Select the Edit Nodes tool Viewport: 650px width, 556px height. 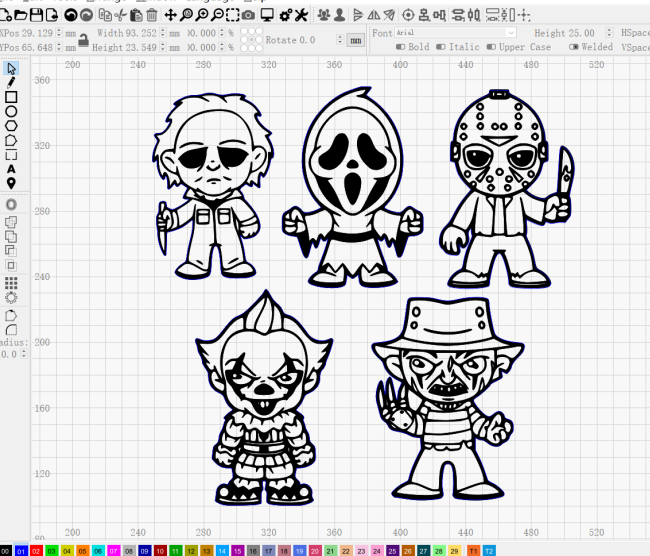11,140
